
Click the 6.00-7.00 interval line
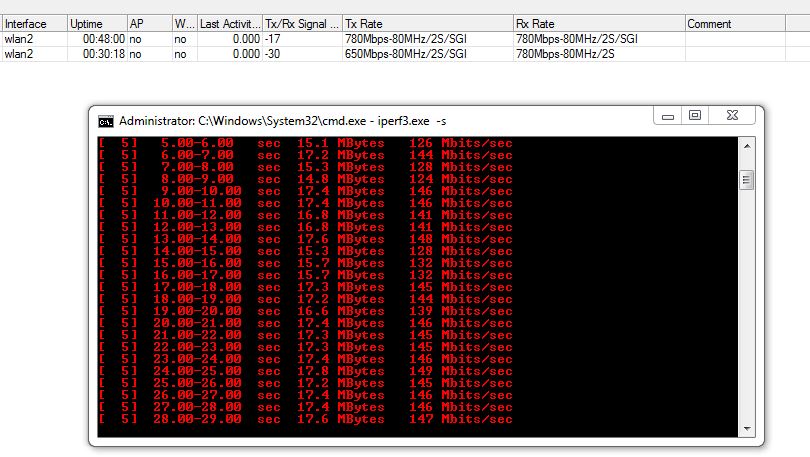pos(306,155)
